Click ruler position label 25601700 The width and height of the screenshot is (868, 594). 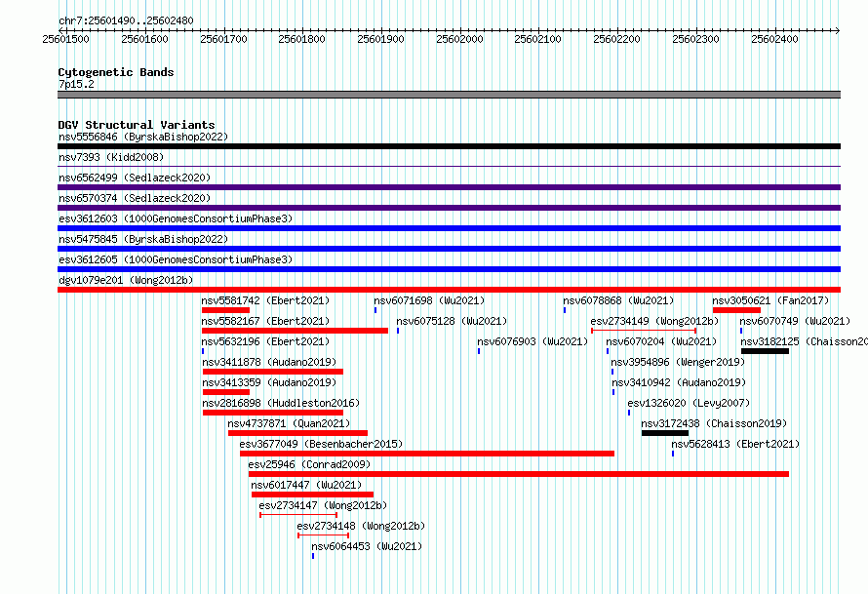click(x=223, y=39)
